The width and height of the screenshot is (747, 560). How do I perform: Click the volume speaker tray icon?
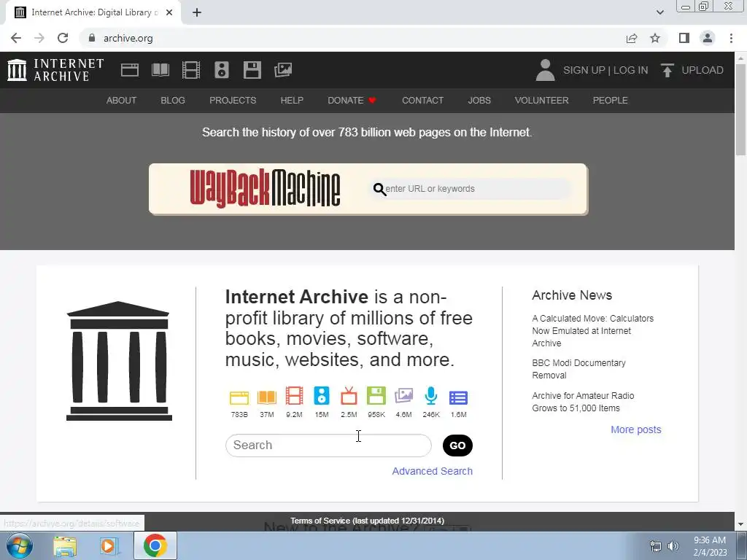pos(673,546)
